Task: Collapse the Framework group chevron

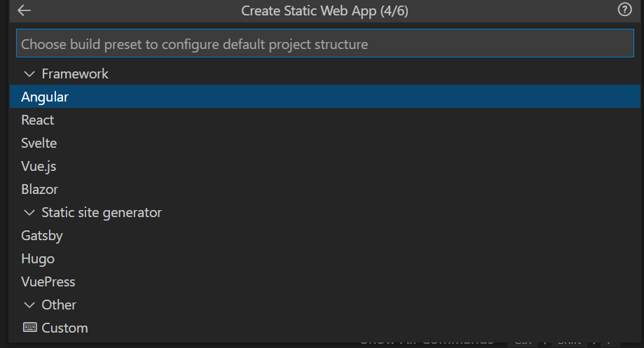Action: point(29,74)
